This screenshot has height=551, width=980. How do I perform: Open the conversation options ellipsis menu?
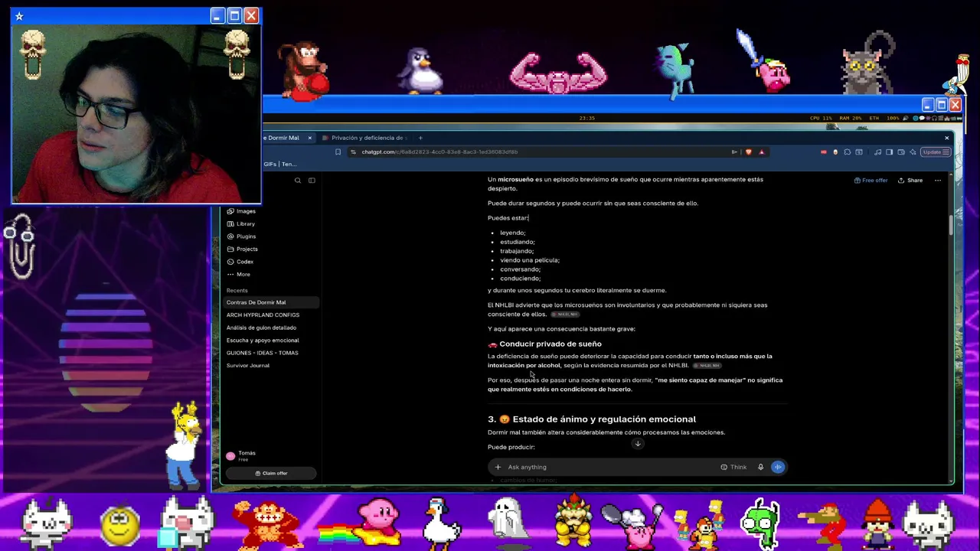[x=938, y=181]
